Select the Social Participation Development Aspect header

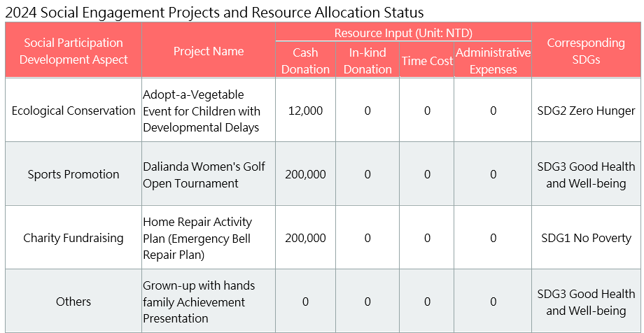pos(73,51)
